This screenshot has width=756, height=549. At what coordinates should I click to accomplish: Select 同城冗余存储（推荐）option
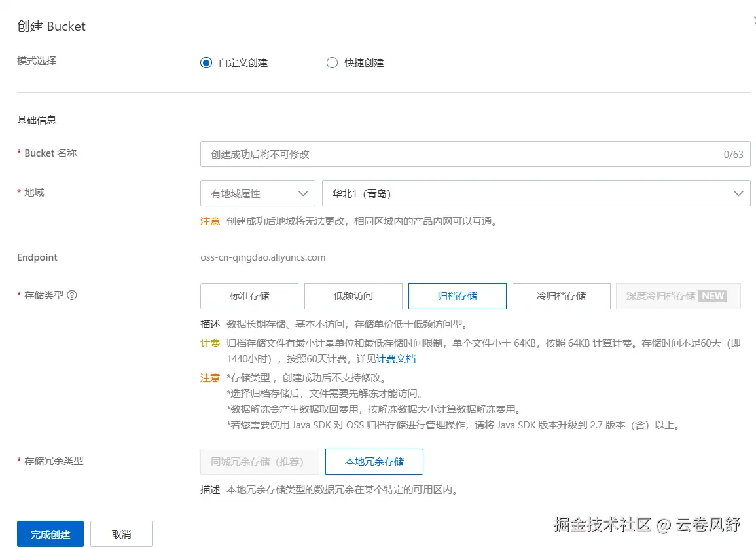[x=260, y=462]
